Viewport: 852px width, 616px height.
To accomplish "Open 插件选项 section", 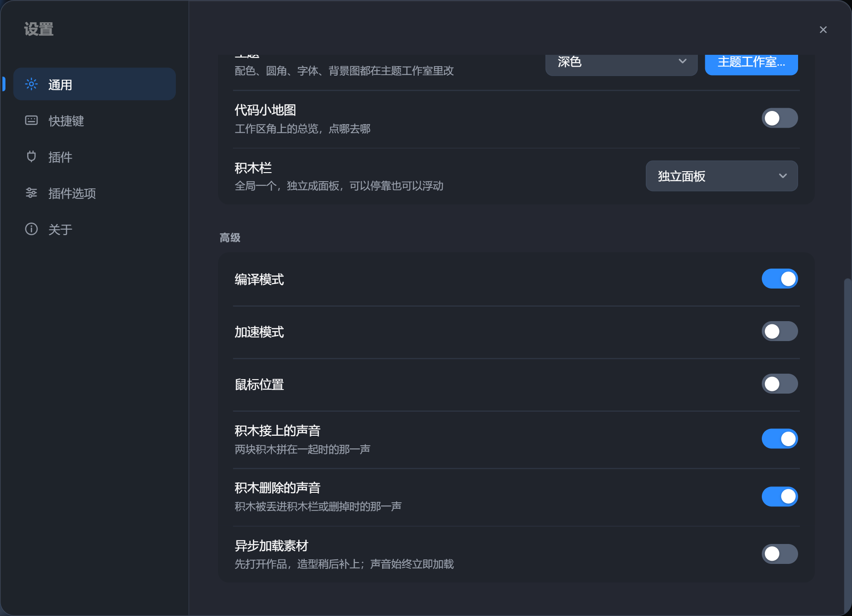I will 94,193.
